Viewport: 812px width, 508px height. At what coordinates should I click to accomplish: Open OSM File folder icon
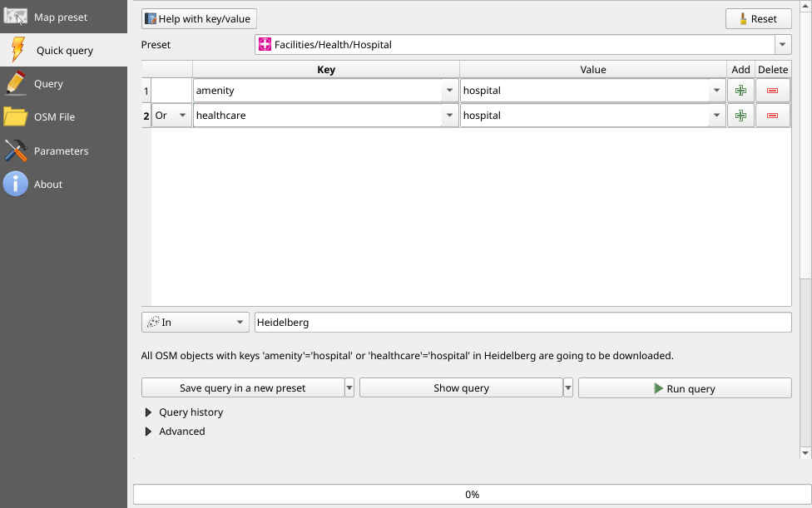click(16, 117)
